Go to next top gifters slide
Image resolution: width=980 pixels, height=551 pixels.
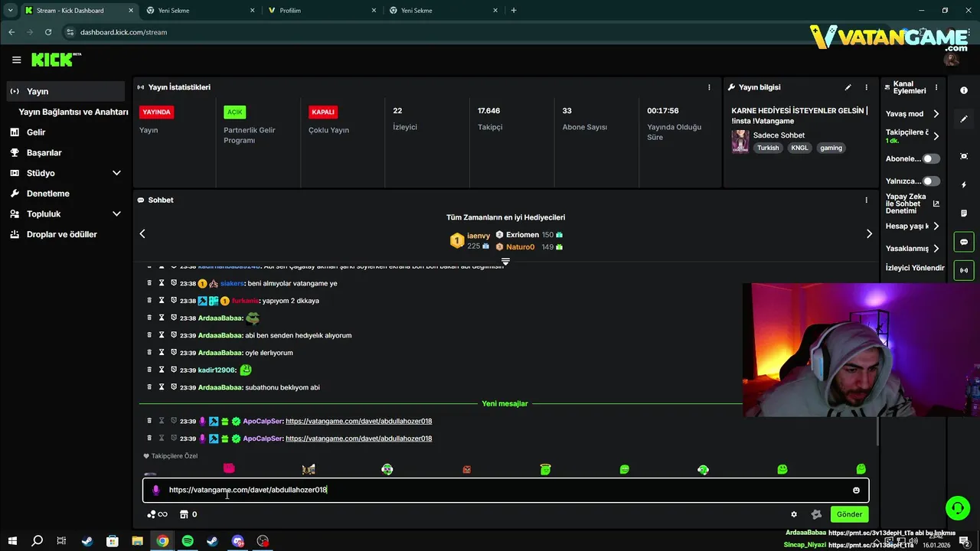click(869, 233)
